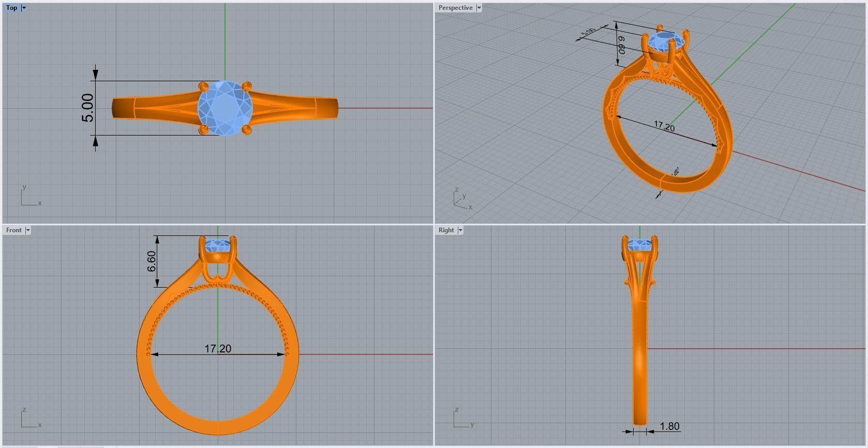The width and height of the screenshot is (868, 448).
Task: Click the gemstone in Front view
Action: click(x=218, y=246)
